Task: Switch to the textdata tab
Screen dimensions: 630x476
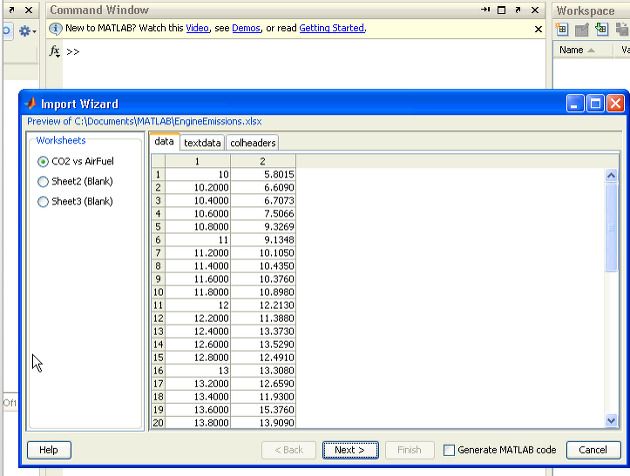Action: [x=202, y=143]
